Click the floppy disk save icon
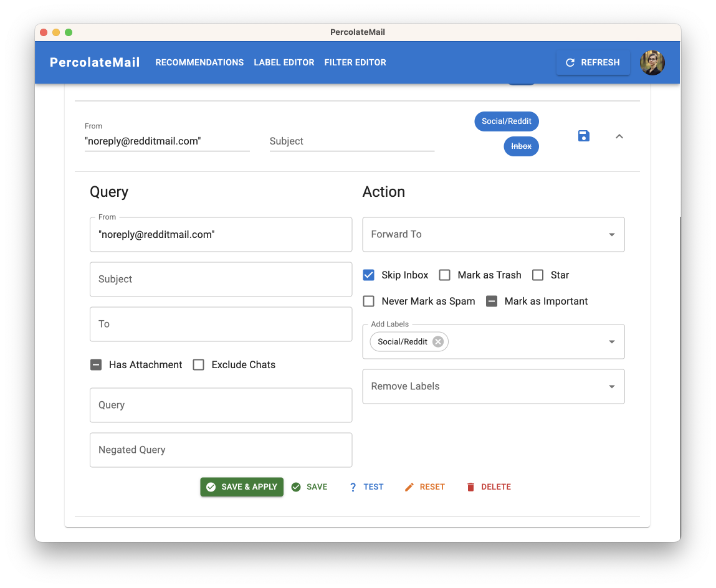Image resolution: width=716 pixels, height=588 pixels. (583, 136)
